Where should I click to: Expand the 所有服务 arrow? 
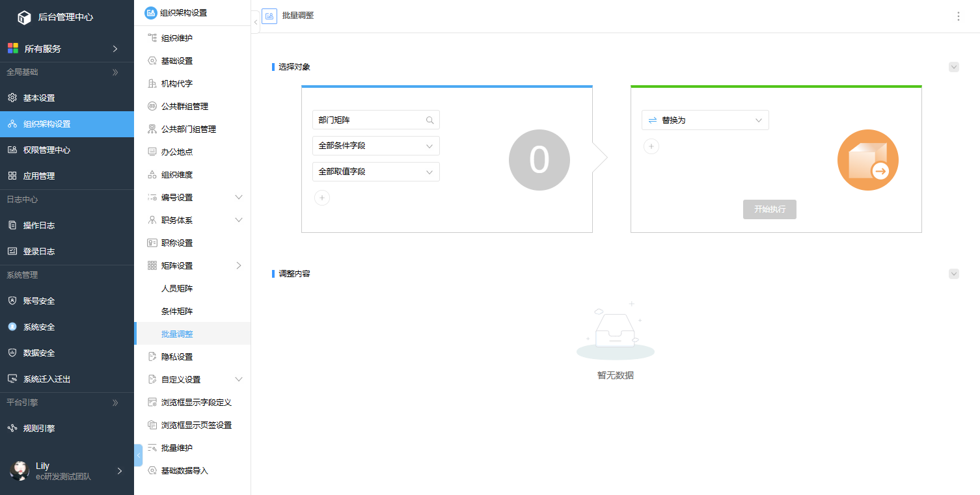(115, 49)
